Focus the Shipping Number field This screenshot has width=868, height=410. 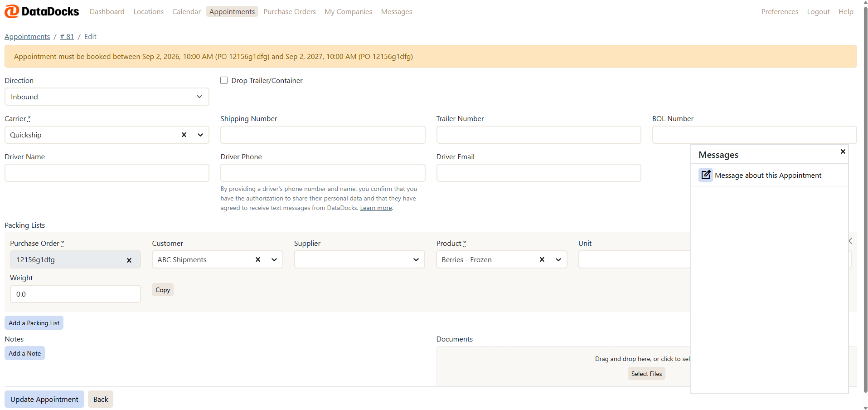[x=323, y=135]
